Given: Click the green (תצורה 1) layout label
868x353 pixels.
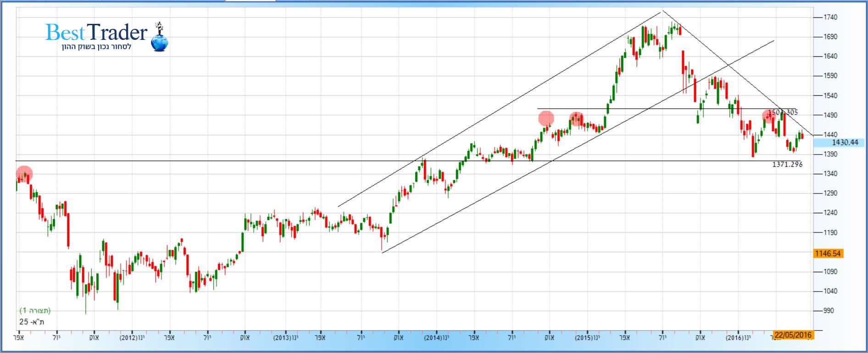Looking at the screenshot, I should 35,310.
